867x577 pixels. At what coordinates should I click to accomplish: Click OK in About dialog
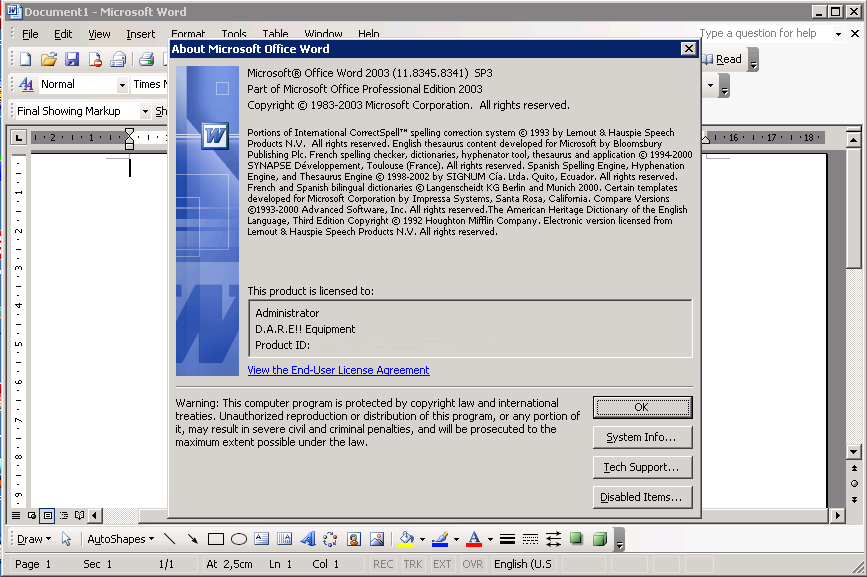(x=642, y=407)
